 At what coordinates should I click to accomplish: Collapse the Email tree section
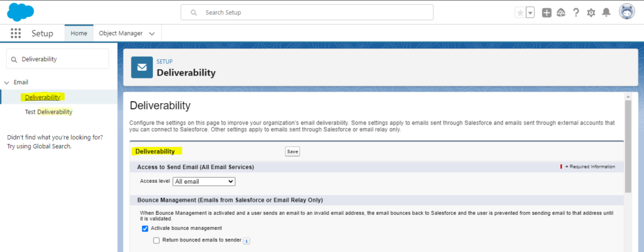7,82
